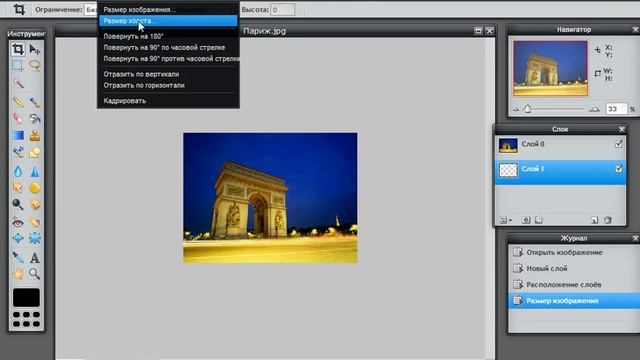Screen dimensions: 640x360
Task: Select the Zoom magnifier tool
Action: click(x=35, y=274)
